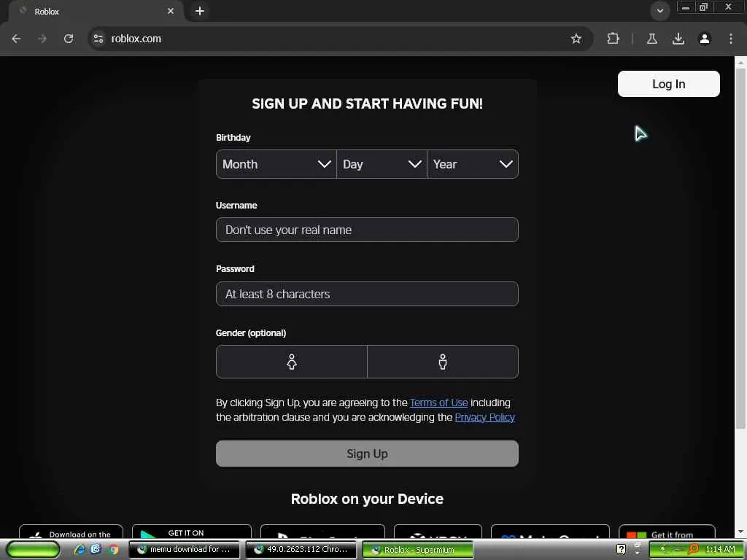Click the browser forward arrow
The width and height of the screenshot is (747, 560).
point(42,39)
